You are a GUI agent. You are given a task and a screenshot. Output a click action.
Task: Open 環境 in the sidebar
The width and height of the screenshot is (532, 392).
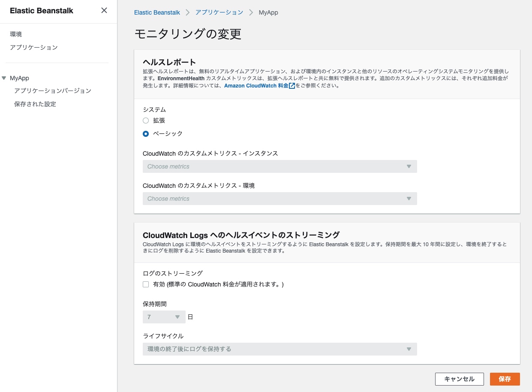(16, 34)
